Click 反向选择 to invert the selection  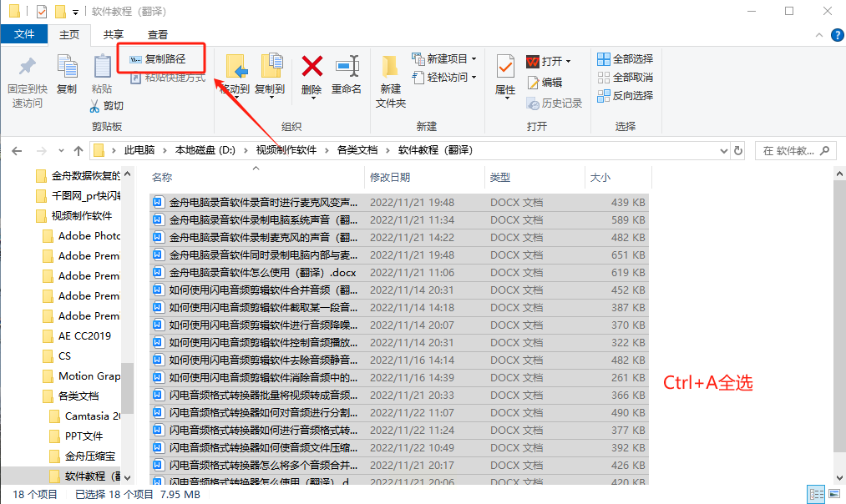pos(626,95)
